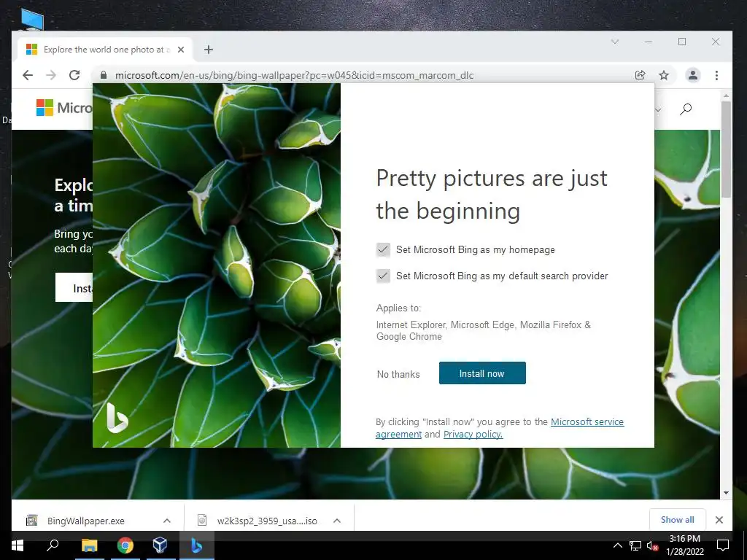Expand options for BingWallpaper.exe download
This screenshot has height=560, width=747.
(x=167, y=521)
